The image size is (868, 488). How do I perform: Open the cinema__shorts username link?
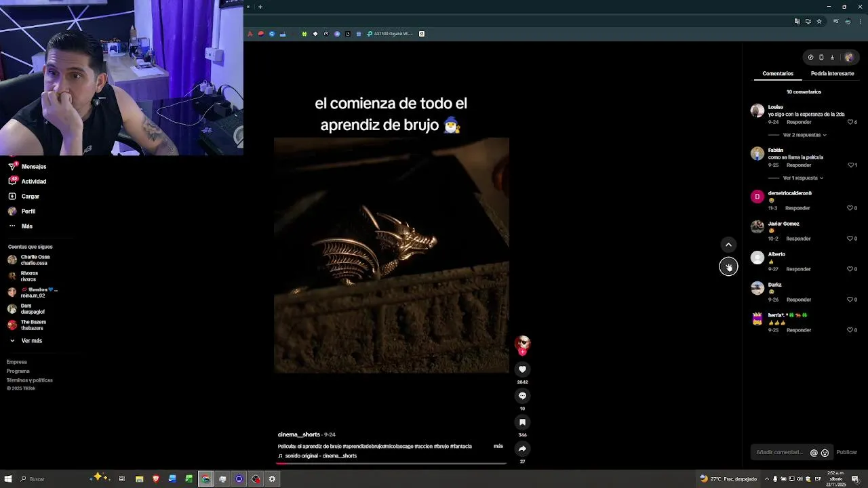tap(298, 434)
